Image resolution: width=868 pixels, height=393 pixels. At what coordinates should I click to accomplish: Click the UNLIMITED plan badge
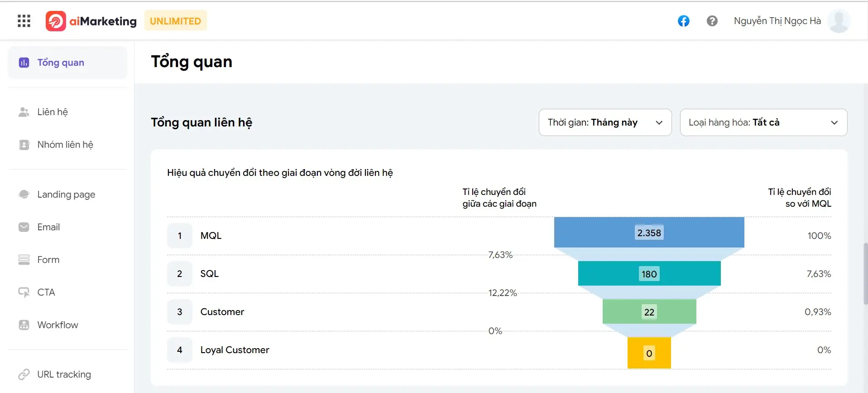(176, 21)
